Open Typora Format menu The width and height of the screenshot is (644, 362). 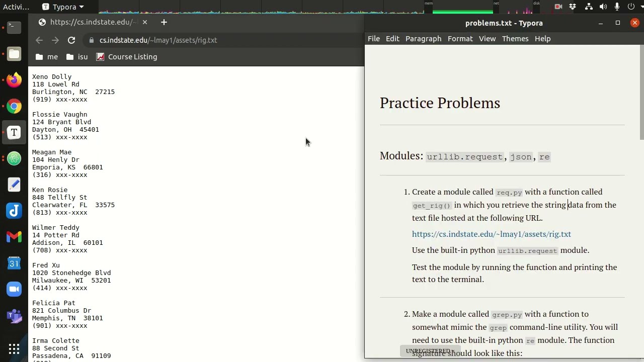click(460, 39)
